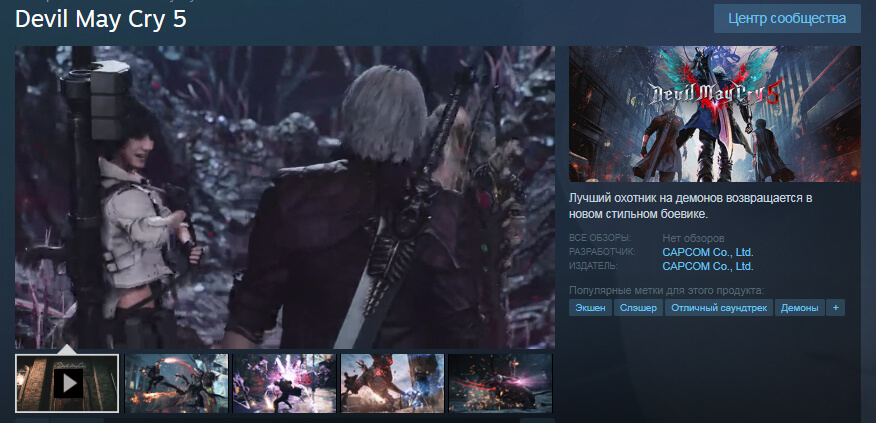Click the Devil May Cry 5 header image
876x423 pixels.
[x=715, y=114]
